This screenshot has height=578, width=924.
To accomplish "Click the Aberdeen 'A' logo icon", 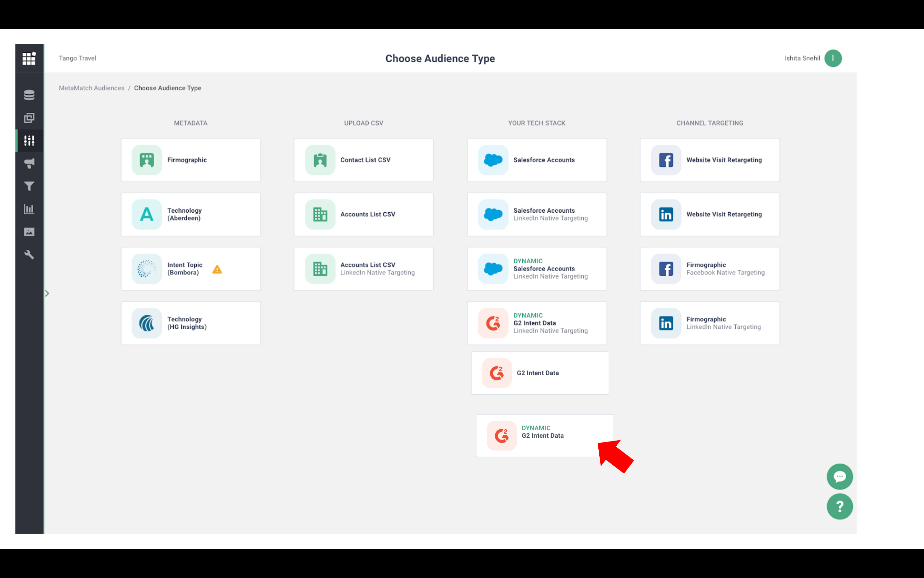I will (x=147, y=215).
